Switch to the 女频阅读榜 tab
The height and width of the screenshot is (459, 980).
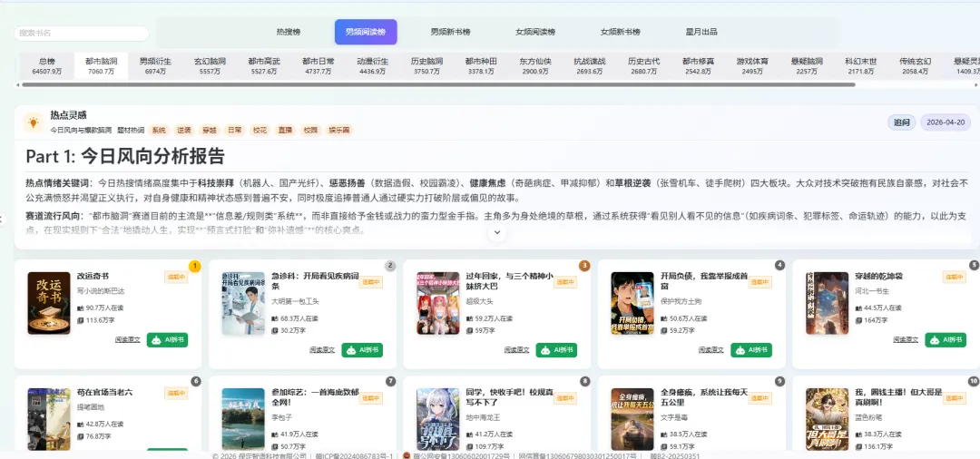(535, 32)
